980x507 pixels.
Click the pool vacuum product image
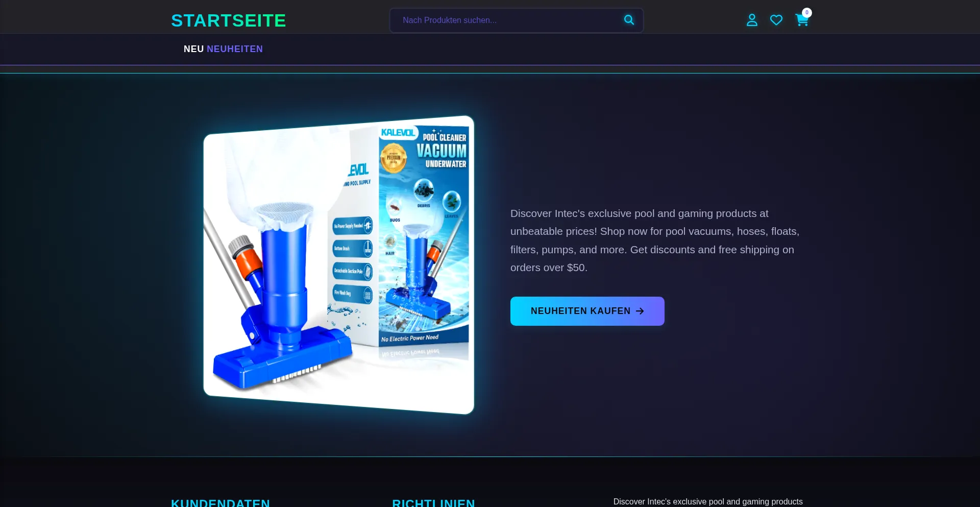coord(339,264)
